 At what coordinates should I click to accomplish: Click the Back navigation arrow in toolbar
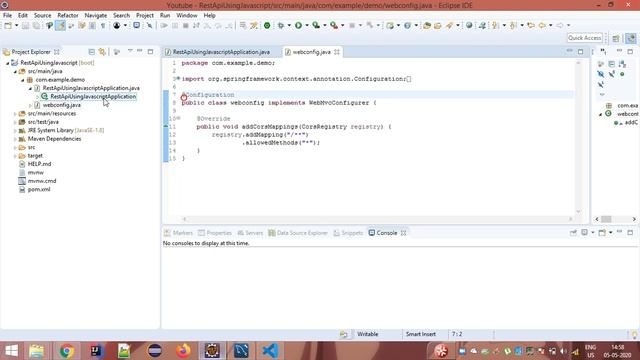point(542,25)
